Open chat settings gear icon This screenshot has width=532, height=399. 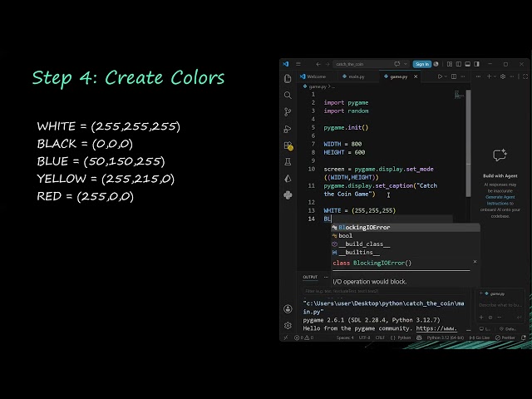pyautogui.click(x=503, y=76)
